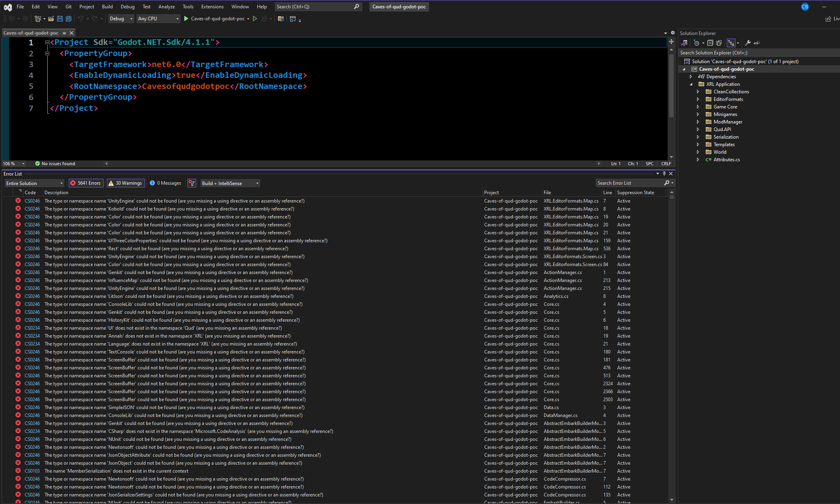The image size is (840, 504).
Task: Click the Open File folder icon
Action: [x=51, y=19]
